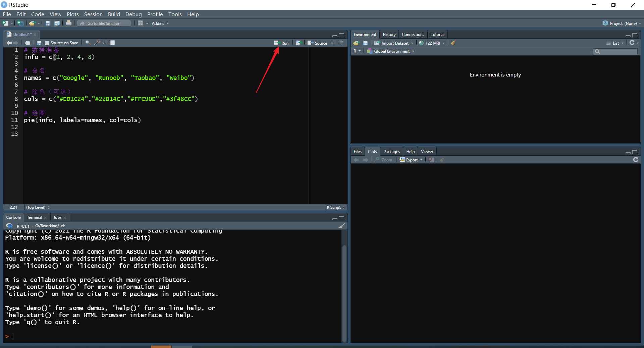Save the current script using the save icon
Screen dimensions: 644x348
(x=47, y=23)
